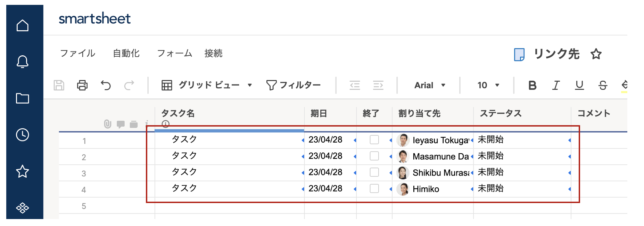Viewport: 644px width, 226px height.
Task: Open the ファイル menu
Action: [x=77, y=53]
